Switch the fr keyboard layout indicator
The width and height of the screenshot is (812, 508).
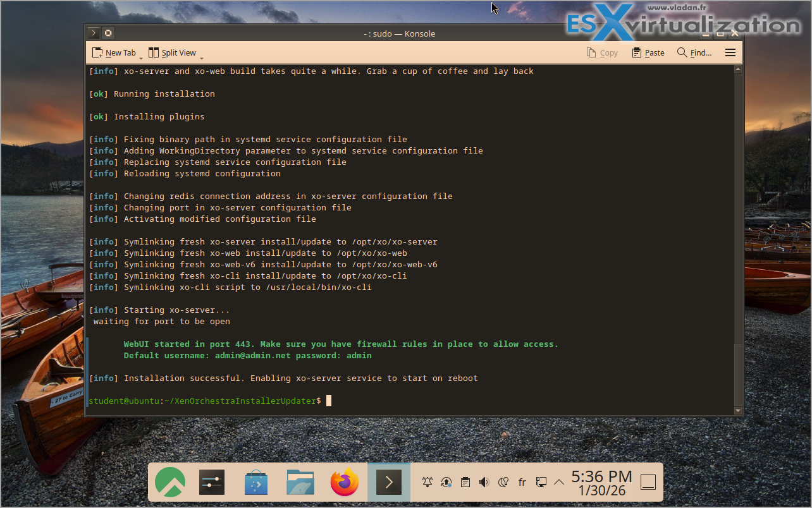tap(522, 483)
